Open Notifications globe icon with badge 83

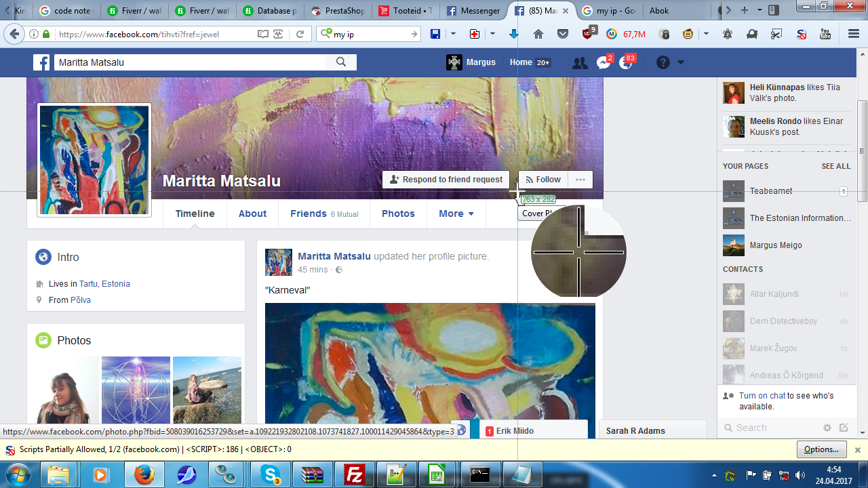(626, 62)
